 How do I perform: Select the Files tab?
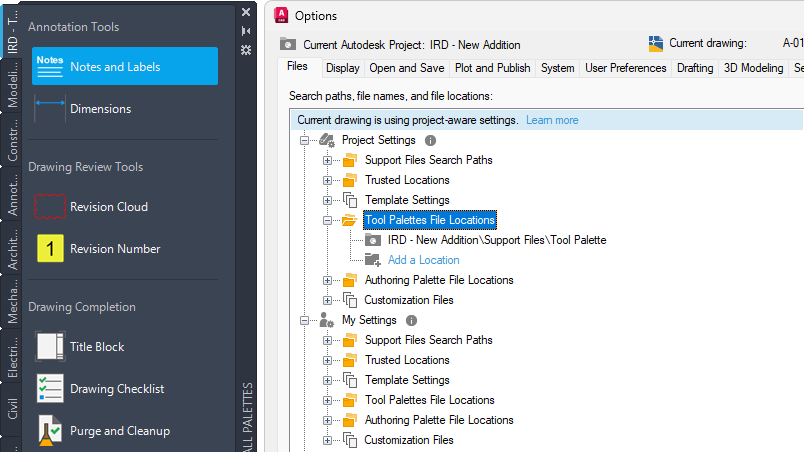click(x=297, y=67)
